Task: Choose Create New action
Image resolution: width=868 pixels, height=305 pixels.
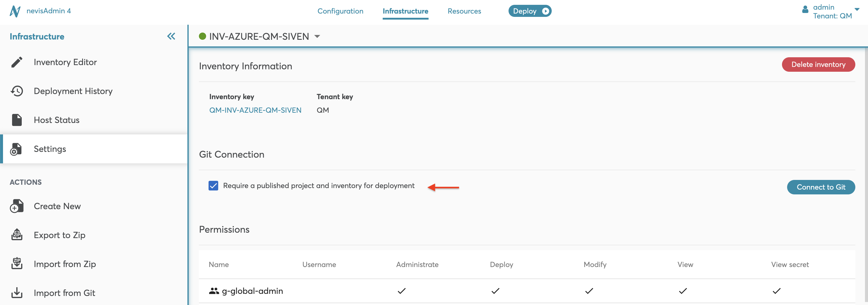Action: (94, 206)
